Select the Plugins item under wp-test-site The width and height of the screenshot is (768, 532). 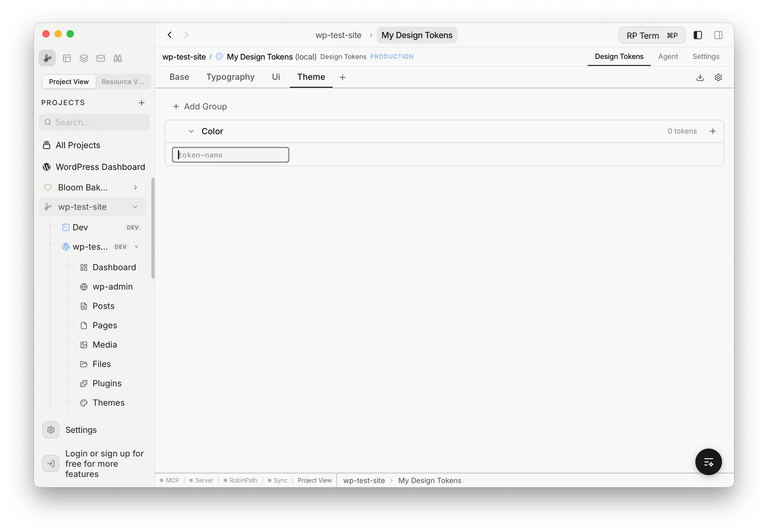(107, 383)
